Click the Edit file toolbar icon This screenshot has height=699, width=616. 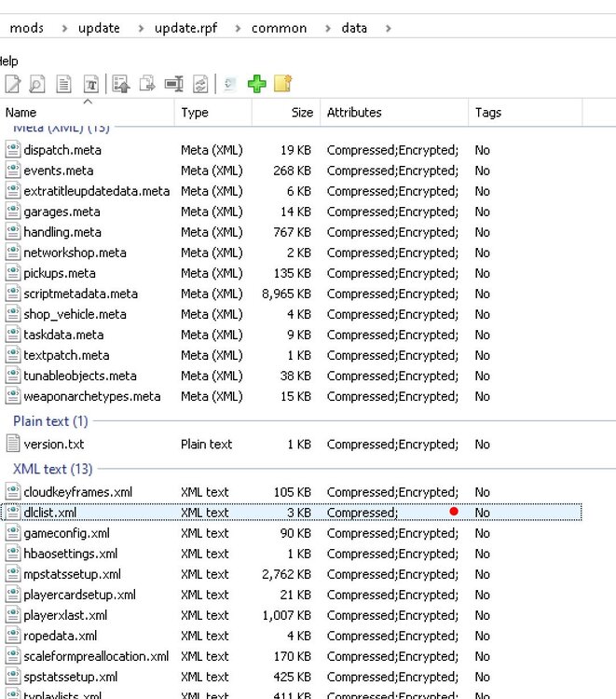point(12,84)
